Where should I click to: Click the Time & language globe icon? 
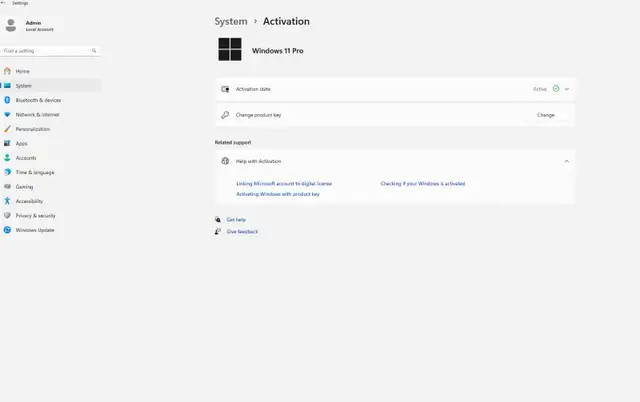(x=7, y=172)
